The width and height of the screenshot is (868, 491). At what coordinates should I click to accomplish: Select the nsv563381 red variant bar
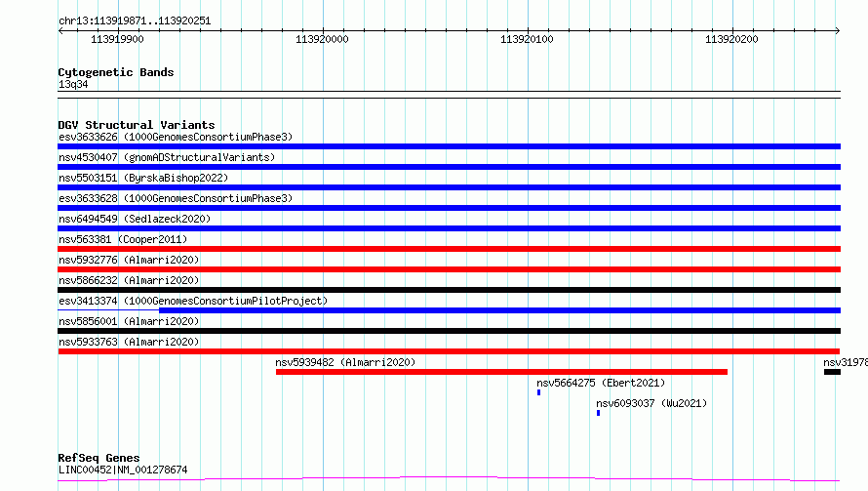(449, 249)
